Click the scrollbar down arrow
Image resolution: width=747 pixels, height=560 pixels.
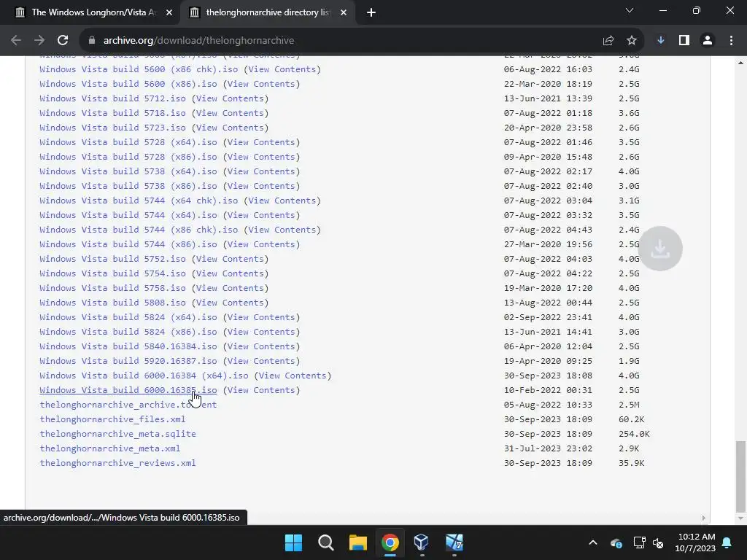(740, 518)
